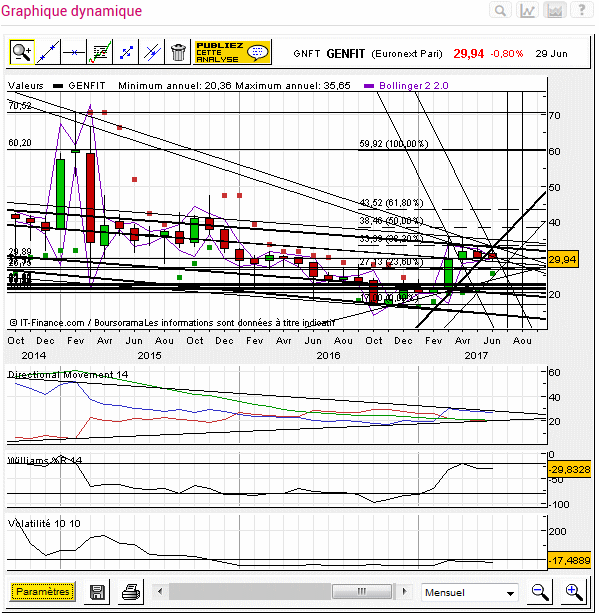Click the horizontal scrollbar thumb

tap(362, 591)
